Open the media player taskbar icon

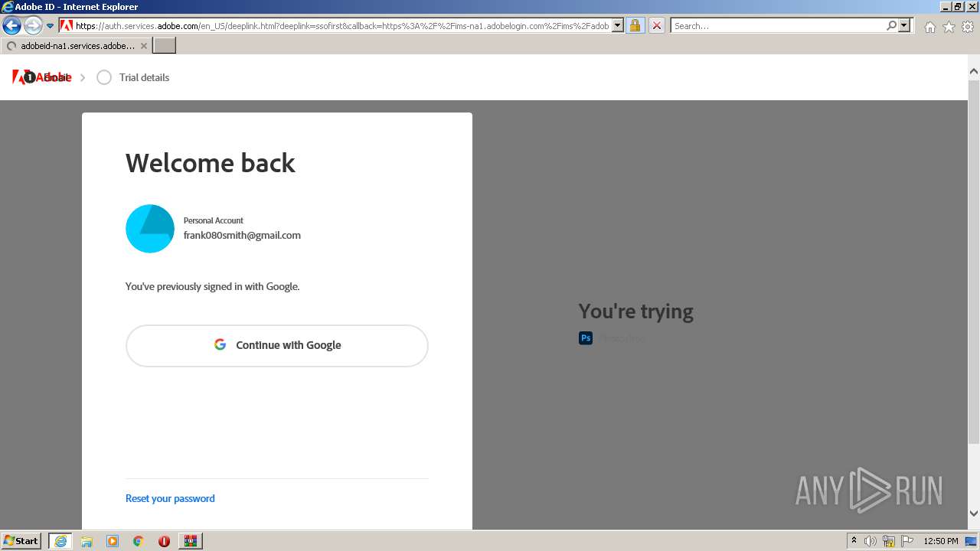click(113, 541)
